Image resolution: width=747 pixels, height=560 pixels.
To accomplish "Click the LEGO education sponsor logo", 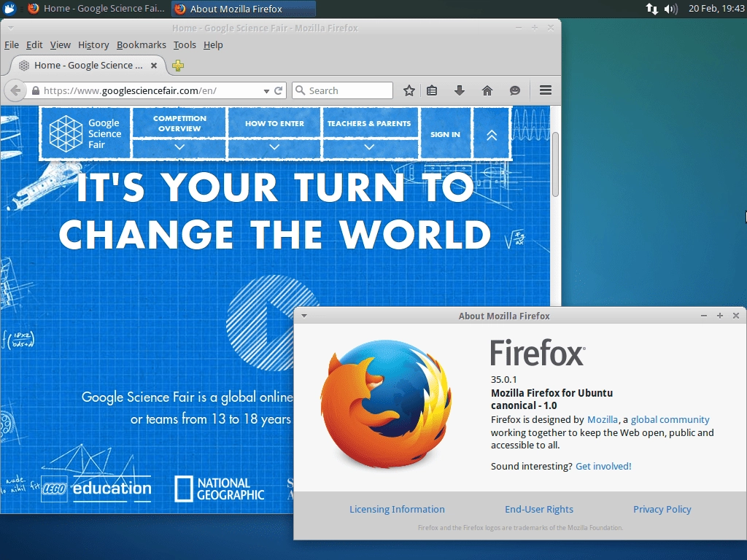I will pos(97,489).
